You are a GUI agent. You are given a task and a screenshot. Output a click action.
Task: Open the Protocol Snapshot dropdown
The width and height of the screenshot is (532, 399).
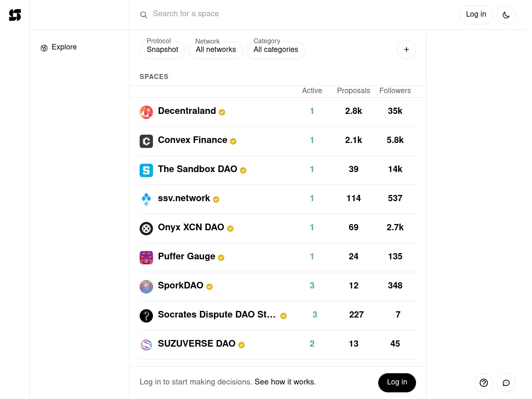(163, 50)
